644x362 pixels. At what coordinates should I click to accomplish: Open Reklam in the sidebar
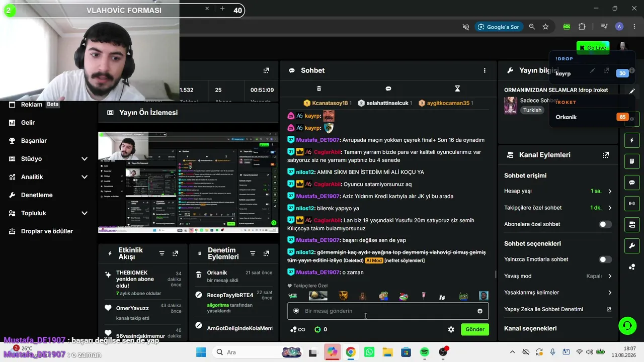32,105
